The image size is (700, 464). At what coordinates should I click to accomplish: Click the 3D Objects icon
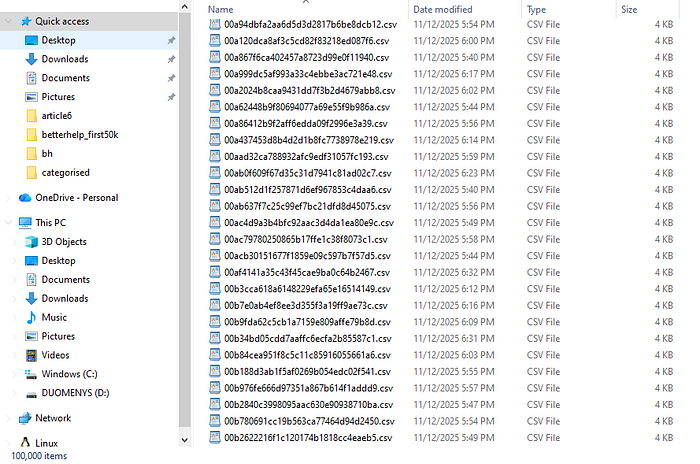tap(31, 242)
